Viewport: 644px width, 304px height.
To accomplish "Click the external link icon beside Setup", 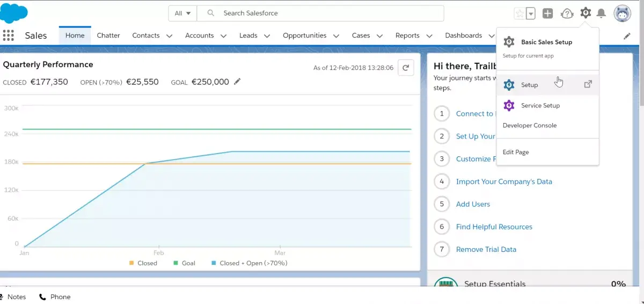I will click(588, 84).
